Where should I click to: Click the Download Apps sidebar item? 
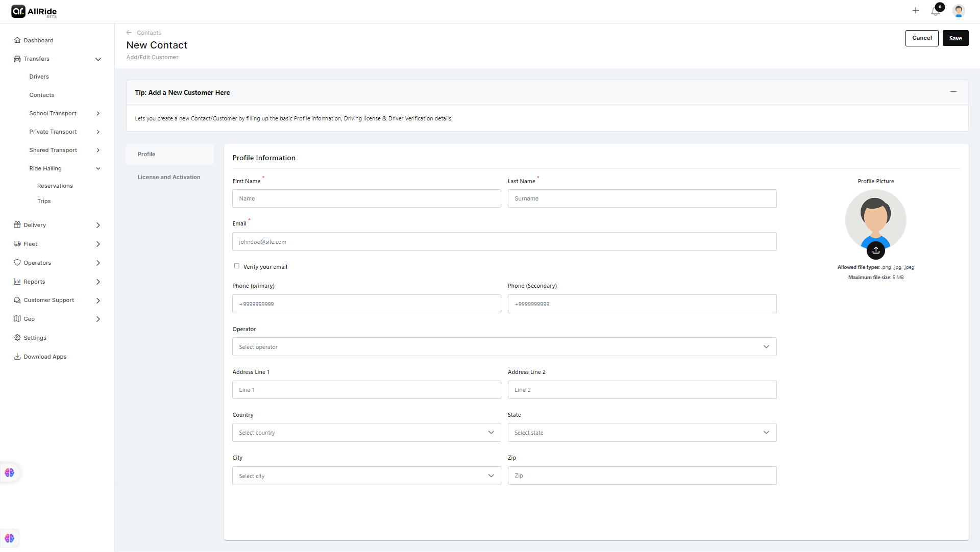[45, 357]
